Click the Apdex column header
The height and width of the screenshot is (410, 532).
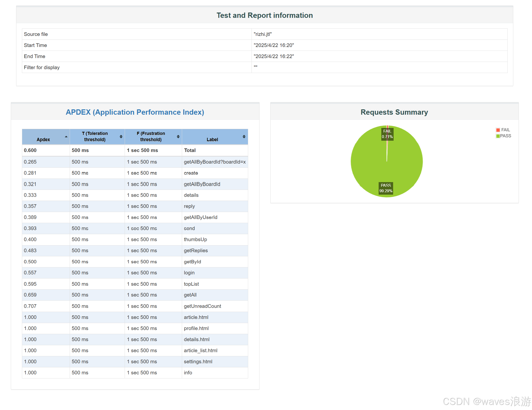43,139
